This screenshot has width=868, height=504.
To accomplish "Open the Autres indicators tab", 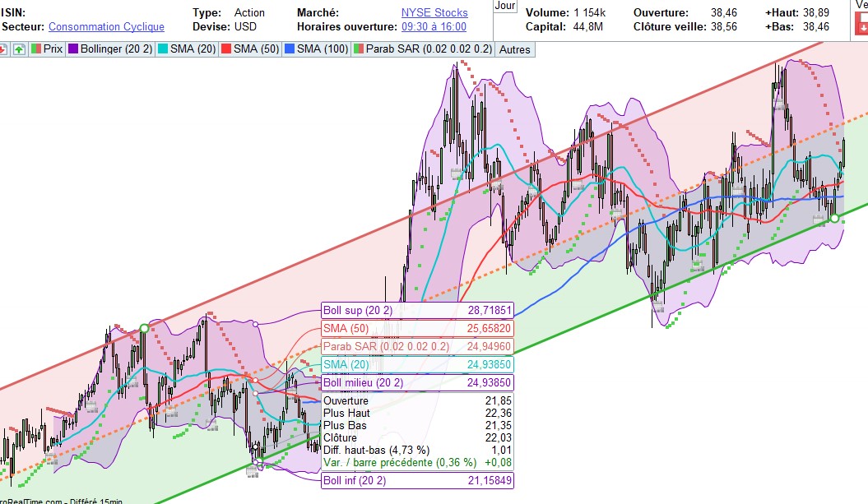I will 514,49.
